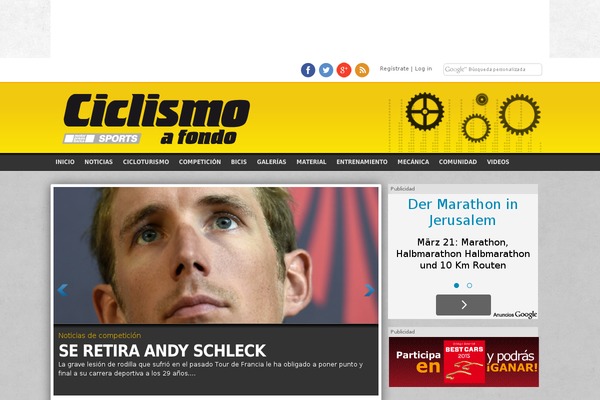Click the Regístrate link

(x=394, y=69)
